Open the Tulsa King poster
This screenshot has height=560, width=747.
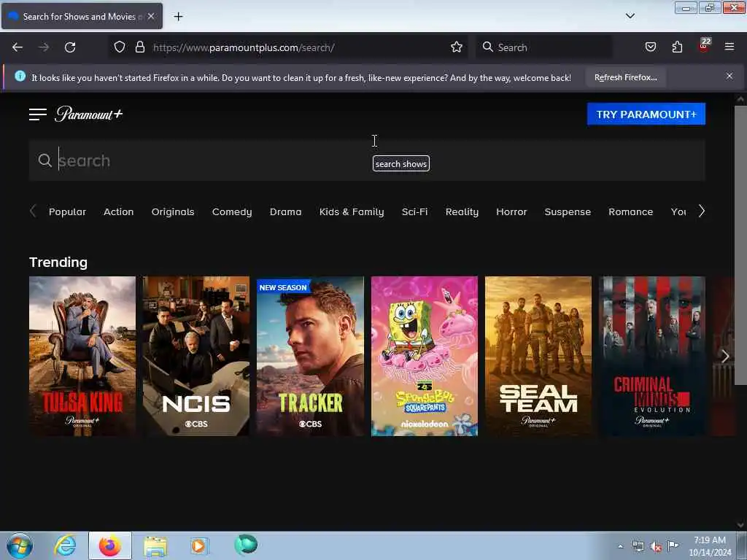click(82, 356)
